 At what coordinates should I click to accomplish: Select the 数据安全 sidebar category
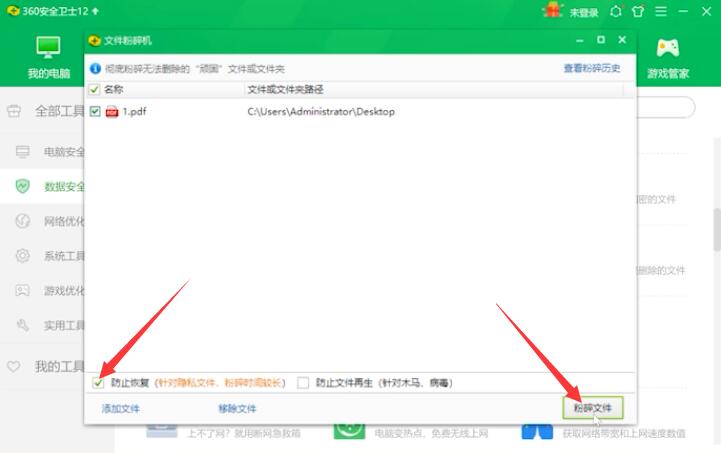(42, 186)
